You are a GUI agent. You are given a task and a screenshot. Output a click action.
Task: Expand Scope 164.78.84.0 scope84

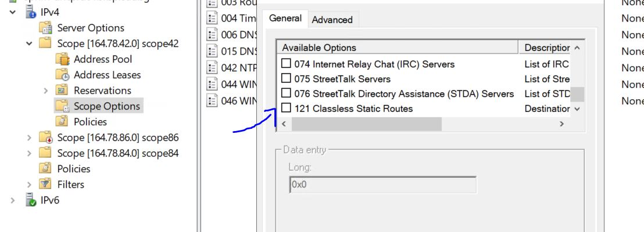click(x=28, y=153)
